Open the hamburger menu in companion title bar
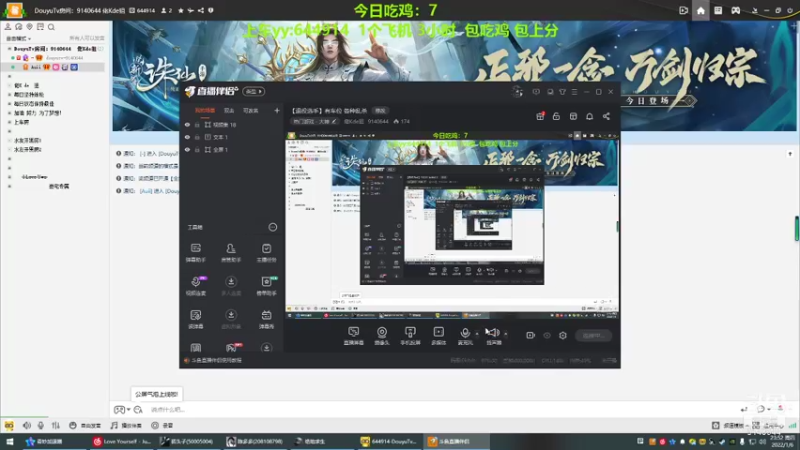 click(574, 92)
